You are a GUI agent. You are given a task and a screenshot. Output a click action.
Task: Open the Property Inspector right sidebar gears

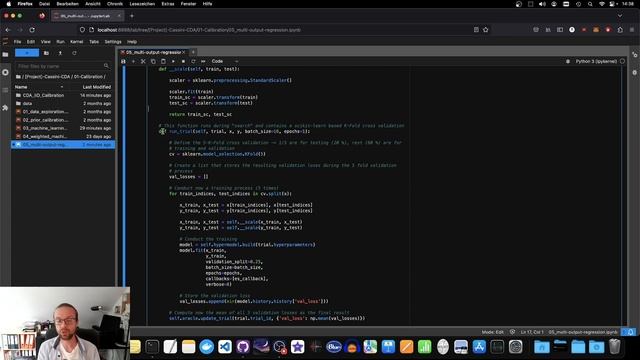point(635,55)
